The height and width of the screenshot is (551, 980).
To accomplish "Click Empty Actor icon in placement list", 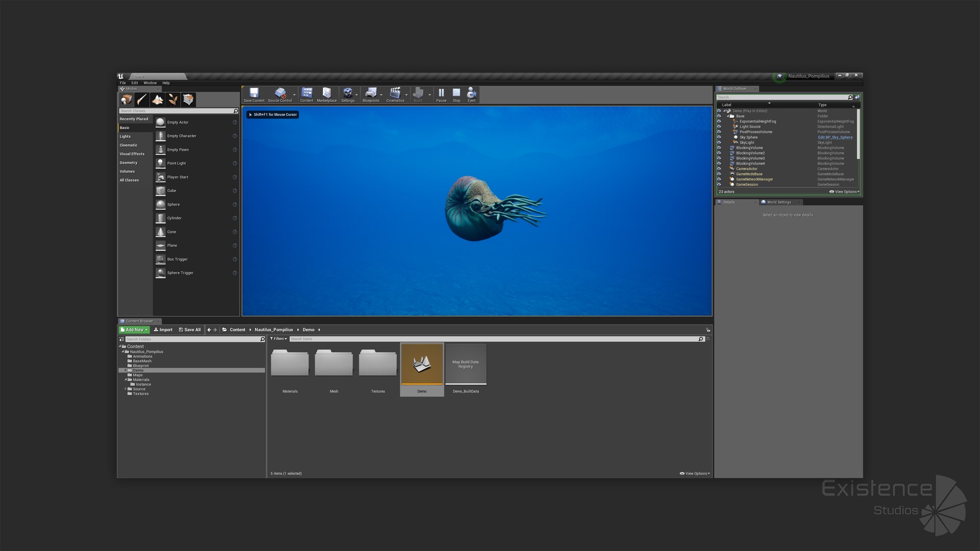I will (x=160, y=122).
